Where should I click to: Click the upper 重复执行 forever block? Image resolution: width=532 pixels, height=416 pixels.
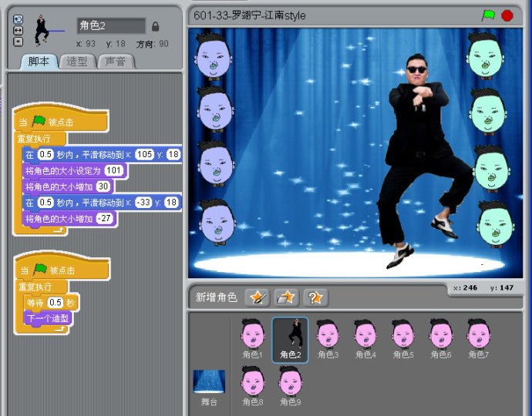point(40,139)
